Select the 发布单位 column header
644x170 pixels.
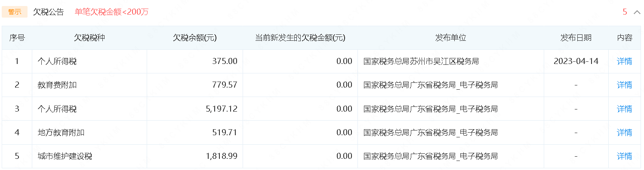[x=451, y=38]
